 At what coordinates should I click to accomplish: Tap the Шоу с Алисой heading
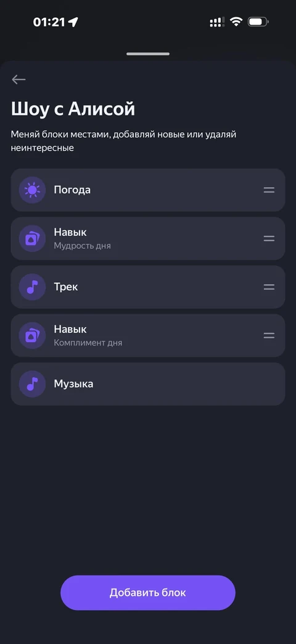tap(73, 109)
